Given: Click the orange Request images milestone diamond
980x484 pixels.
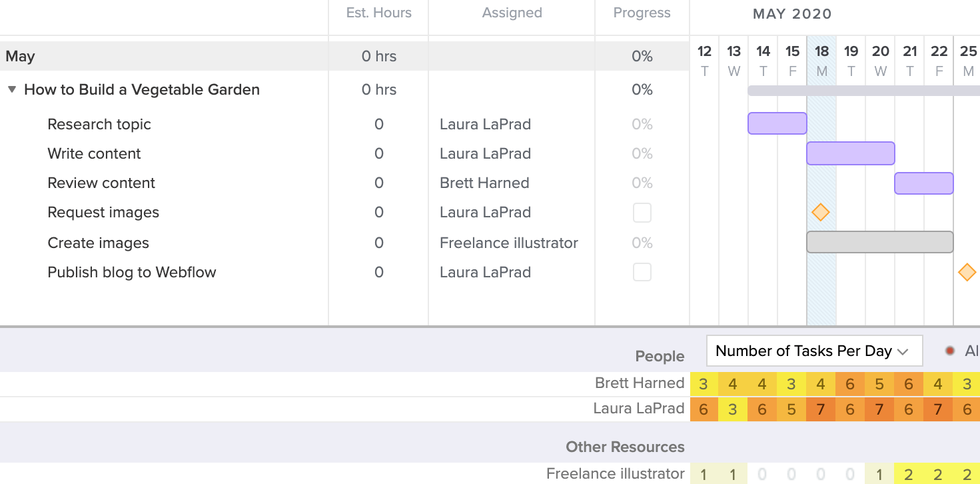Looking at the screenshot, I should [x=821, y=212].
